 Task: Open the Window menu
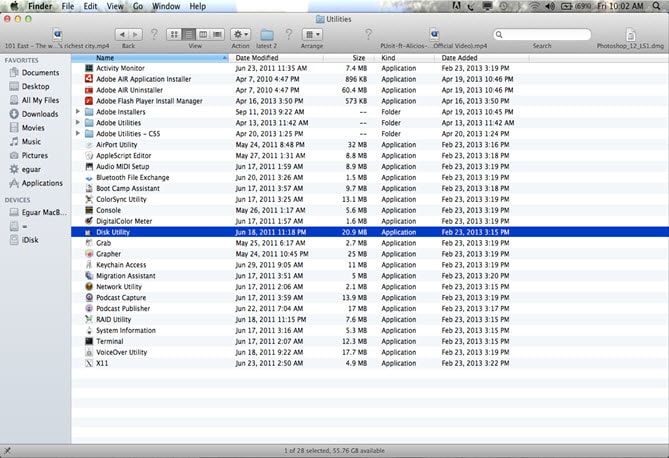point(166,6)
